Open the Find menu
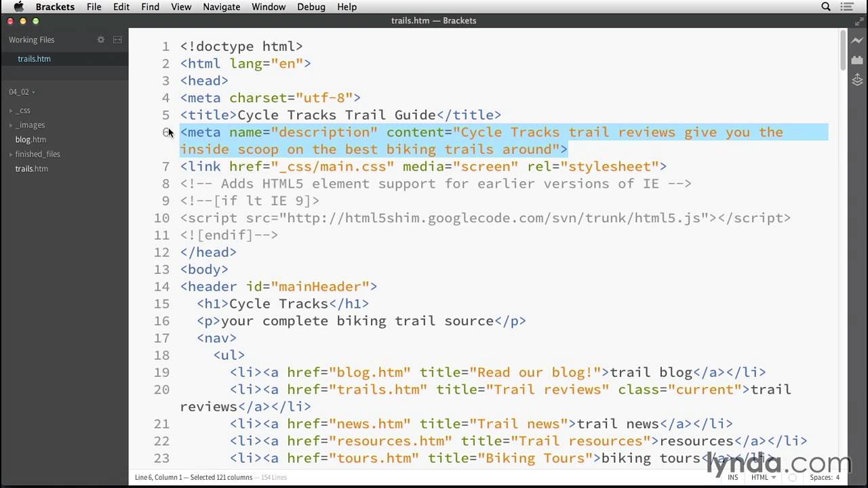The image size is (868, 488). [x=150, y=7]
